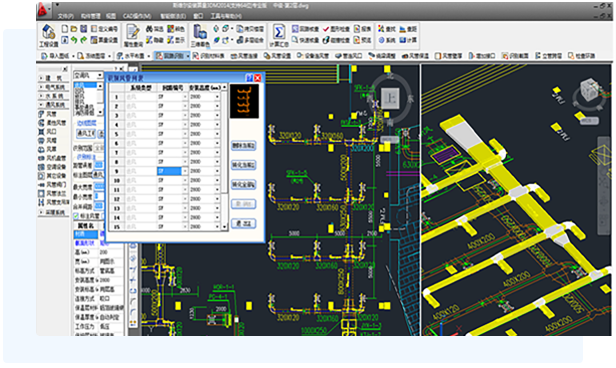The width and height of the screenshot is (616, 368).
Task: Select 风管阀门 duct valve item
Action: [52, 185]
